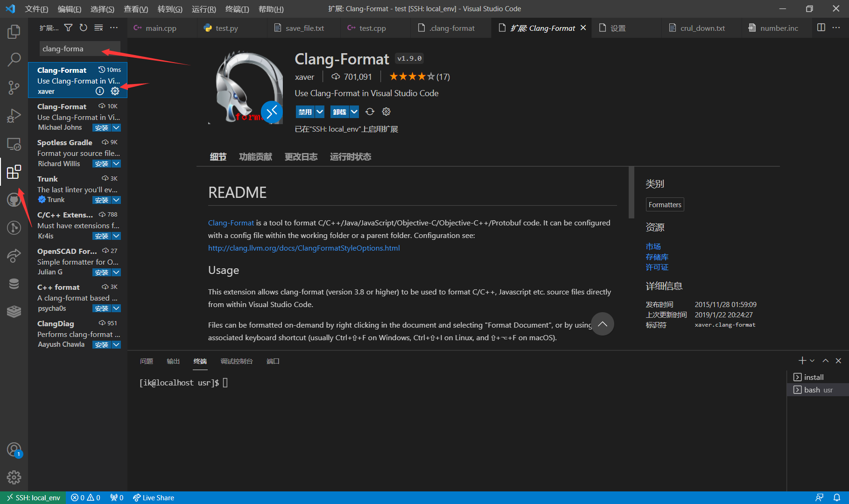Open the Source Control view
This screenshot has height=504, width=849.
(x=14, y=87)
